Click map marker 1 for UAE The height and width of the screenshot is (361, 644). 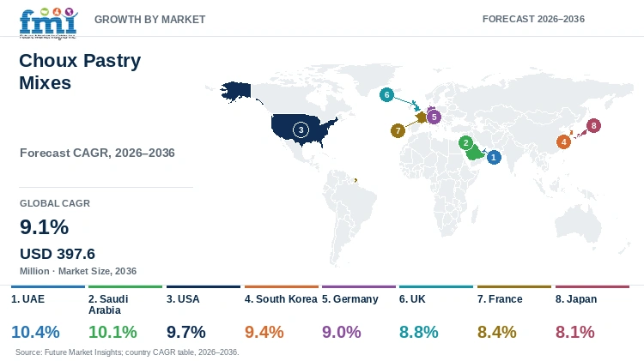tap(494, 157)
